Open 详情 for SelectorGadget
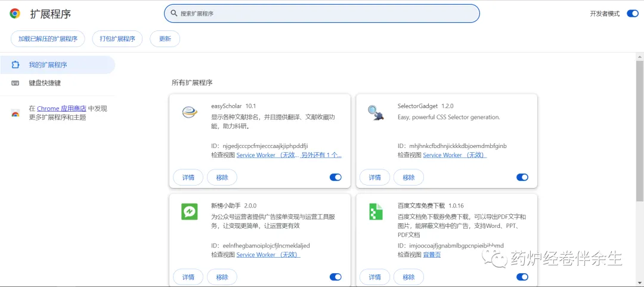644x287 pixels. [374, 177]
